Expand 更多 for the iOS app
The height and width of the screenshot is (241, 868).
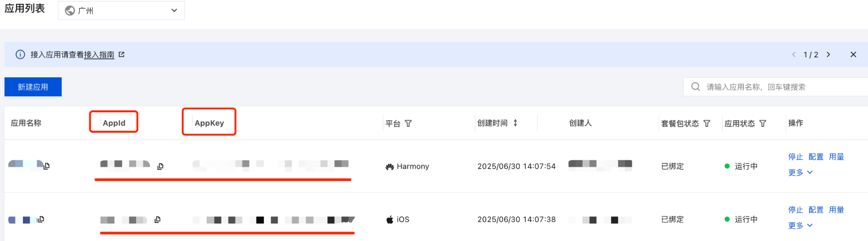pyautogui.click(x=800, y=226)
